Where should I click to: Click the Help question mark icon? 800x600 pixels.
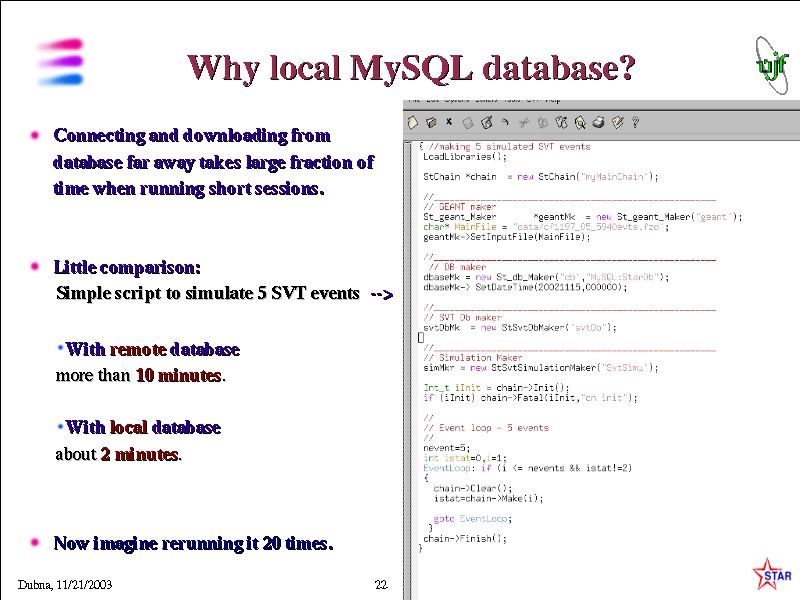[x=635, y=122]
